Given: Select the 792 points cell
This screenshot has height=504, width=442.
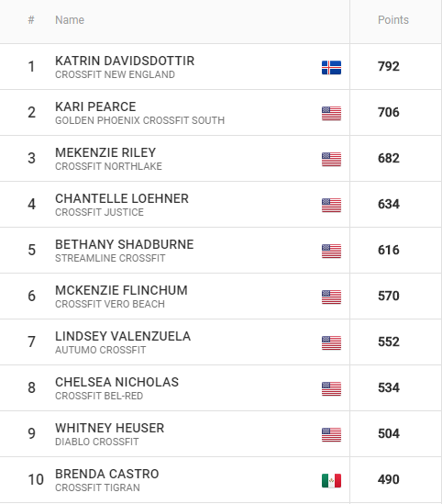Looking at the screenshot, I should [389, 66].
